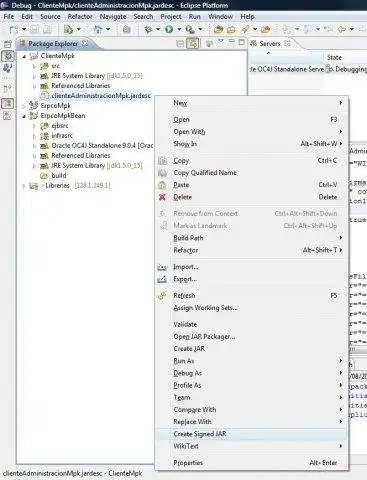367x480 pixels.
Task: Click the Run External Tools icon
Action: (190, 30)
